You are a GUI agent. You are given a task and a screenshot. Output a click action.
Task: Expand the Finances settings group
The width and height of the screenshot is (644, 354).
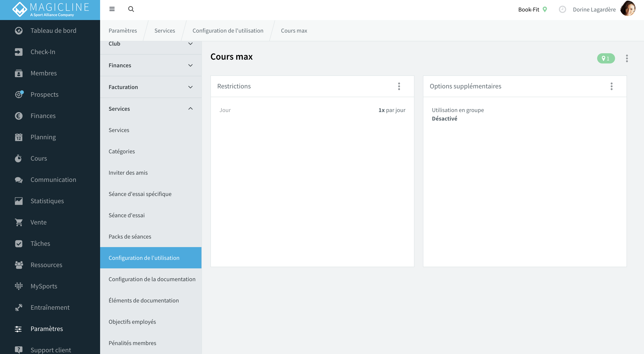pos(151,65)
